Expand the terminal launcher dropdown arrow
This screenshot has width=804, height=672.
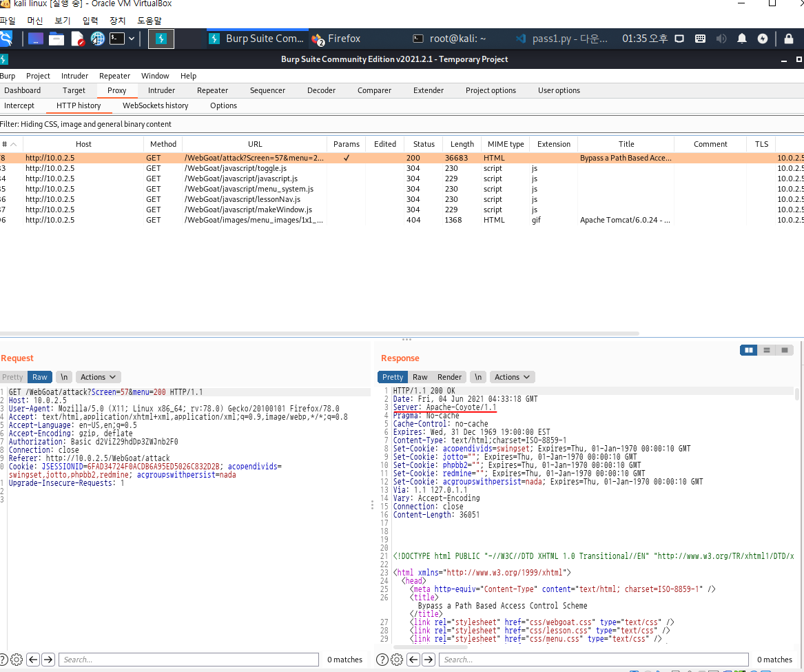click(x=132, y=39)
